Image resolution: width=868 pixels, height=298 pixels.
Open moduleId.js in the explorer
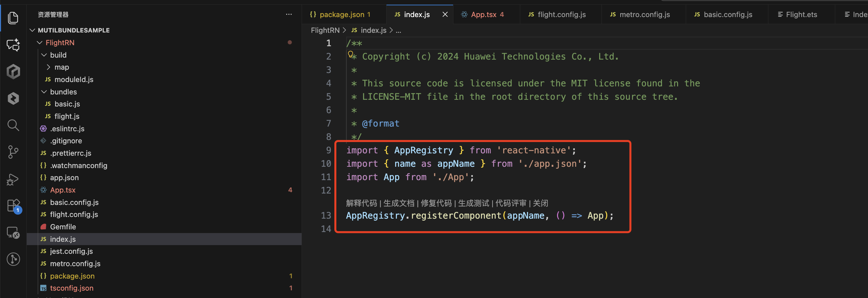point(74,79)
